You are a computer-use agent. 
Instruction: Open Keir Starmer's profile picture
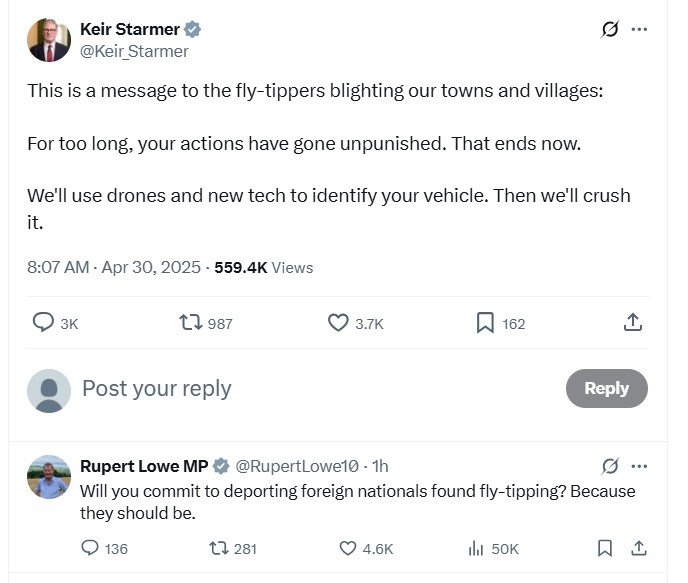pos(50,40)
